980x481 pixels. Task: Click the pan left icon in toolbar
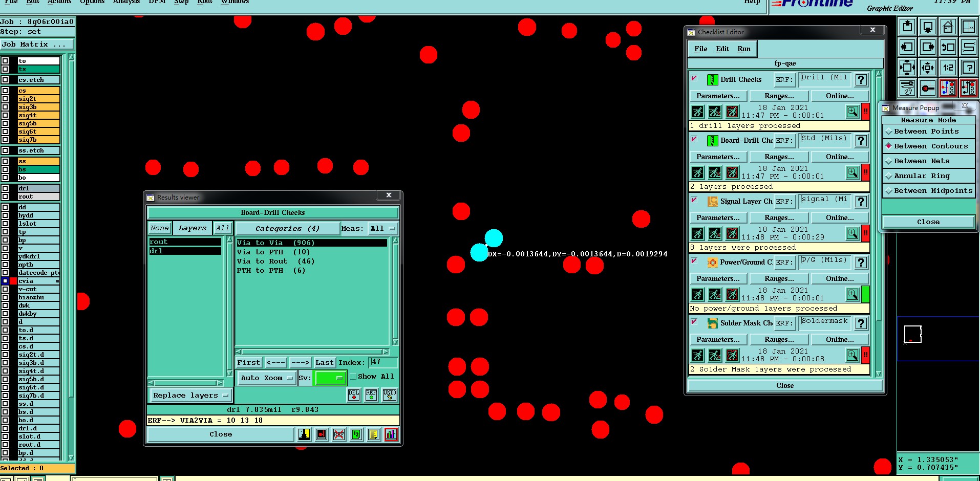point(907,47)
